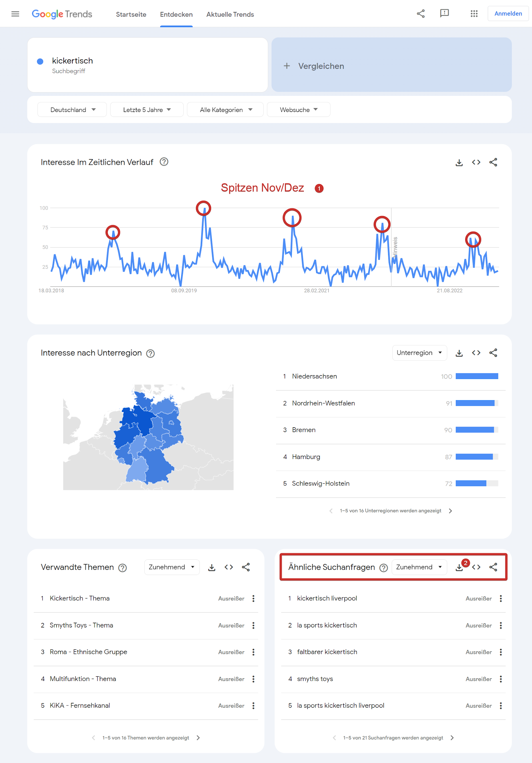Click the Google Trends logo
Screen dimensions: 532x763
pyautogui.click(x=62, y=14)
